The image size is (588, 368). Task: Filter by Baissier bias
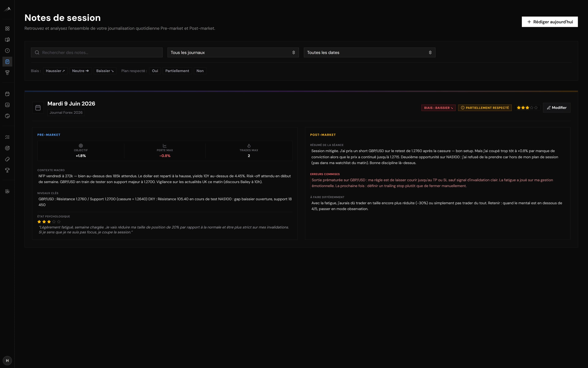(105, 71)
